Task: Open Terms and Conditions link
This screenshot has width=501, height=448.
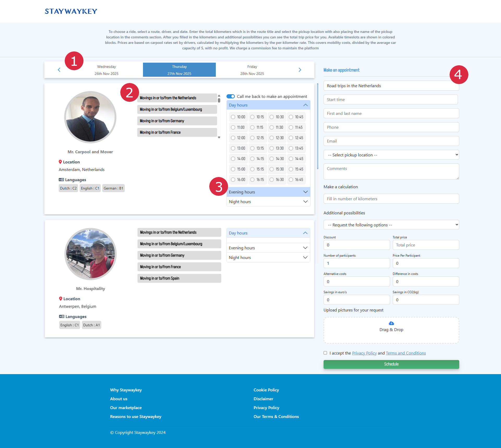Action: [x=406, y=353]
